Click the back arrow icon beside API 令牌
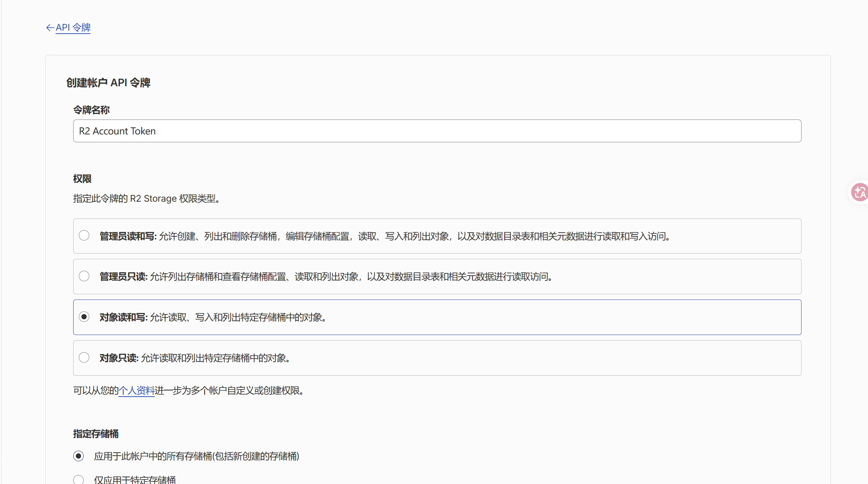The image size is (868, 484). point(50,28)
